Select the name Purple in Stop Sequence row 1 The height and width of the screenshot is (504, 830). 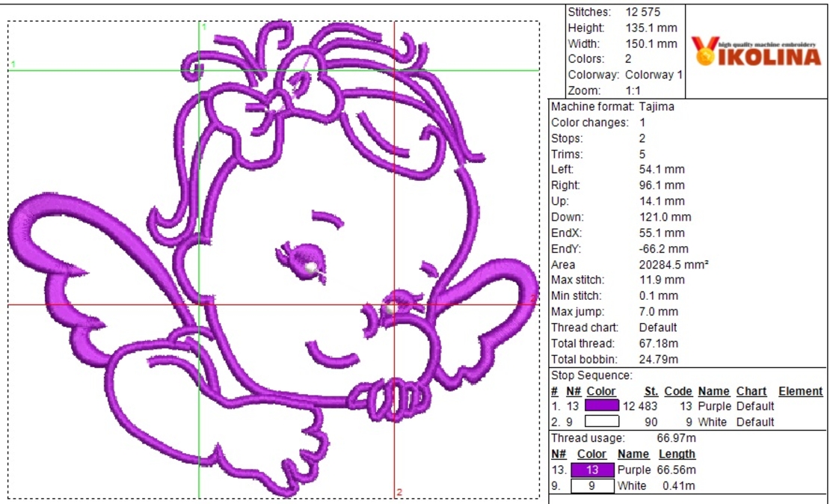[x=715, y=406]
